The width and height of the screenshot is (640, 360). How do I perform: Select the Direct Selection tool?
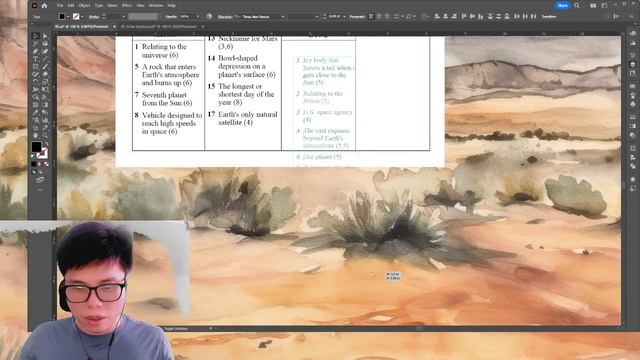click(x=45, y=36)
